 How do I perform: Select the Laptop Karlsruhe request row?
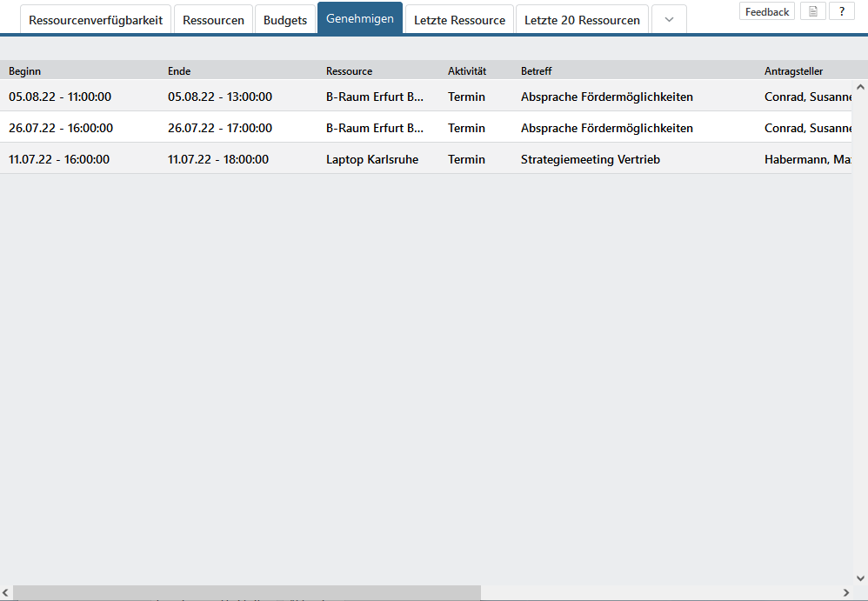tap(372, 159)
